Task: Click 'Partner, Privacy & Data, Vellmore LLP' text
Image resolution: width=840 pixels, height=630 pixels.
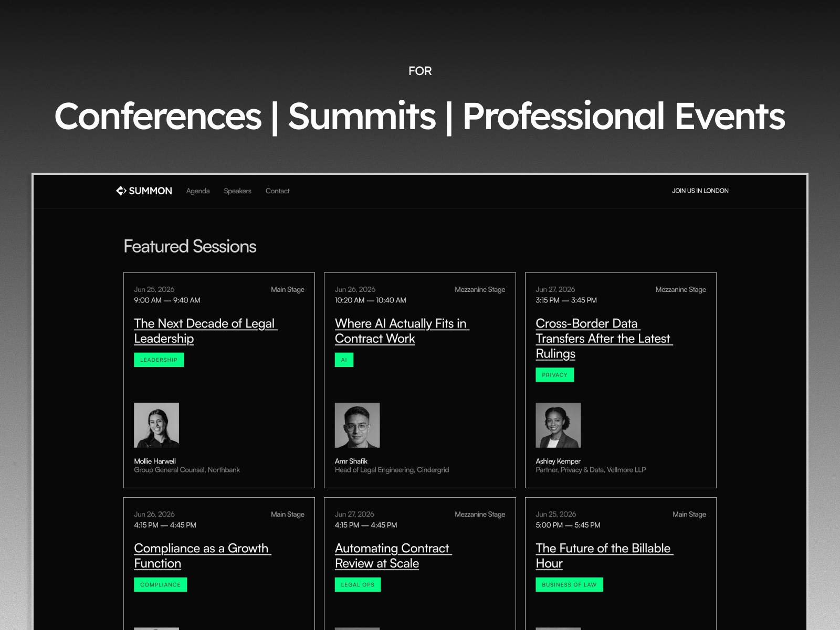Action: point(591,470)
